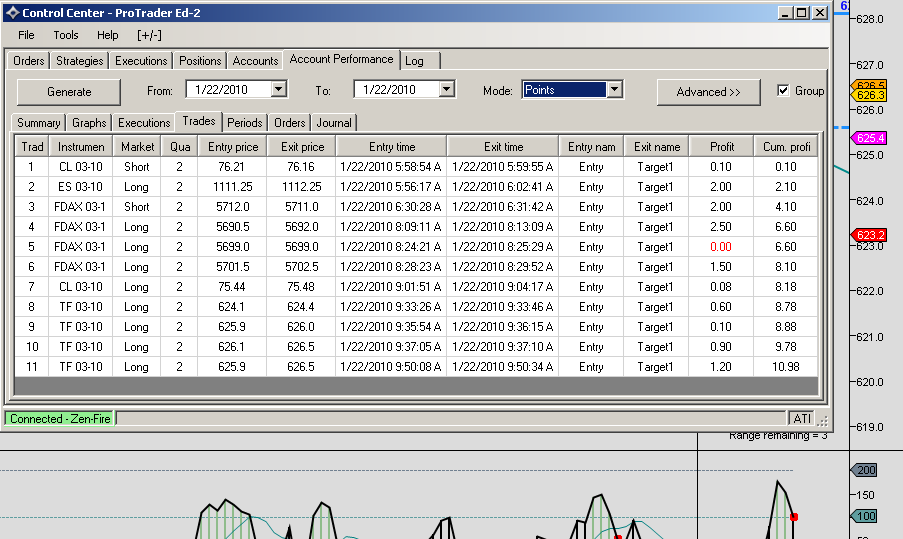Click exit time 1/22/2010 9:50:34 A
This screenshot has width=903, height=539.
tap(503, 367)
